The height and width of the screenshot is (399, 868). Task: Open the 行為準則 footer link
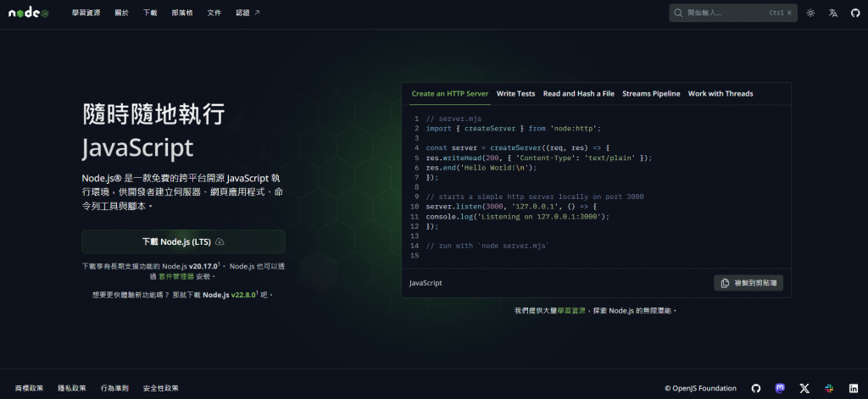pyautogui.click(x=114, y=389)
